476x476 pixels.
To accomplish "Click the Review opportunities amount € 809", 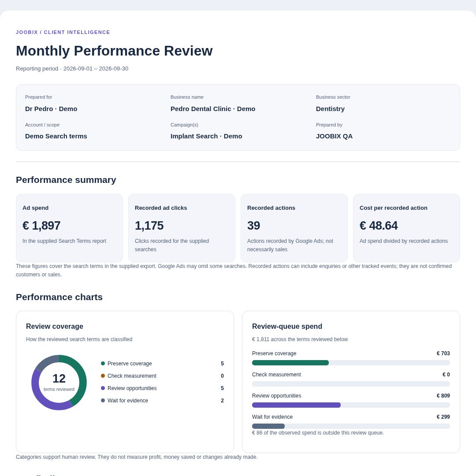I will [443, 396].
